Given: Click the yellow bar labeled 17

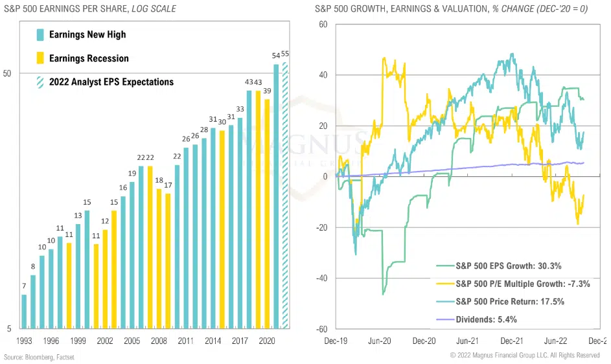Looking at the screenshot, I should click(x=168, y=260).
